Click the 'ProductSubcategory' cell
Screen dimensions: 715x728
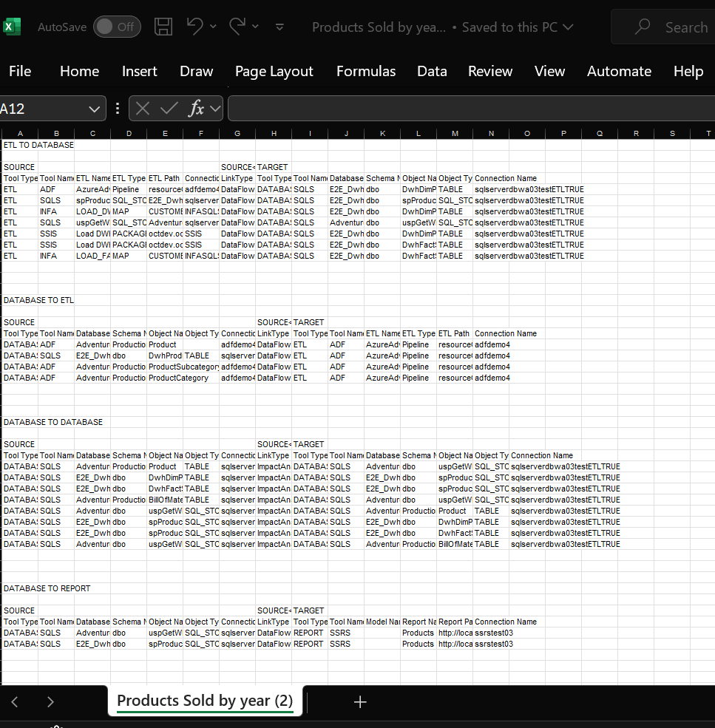click(x=183, y=367)
